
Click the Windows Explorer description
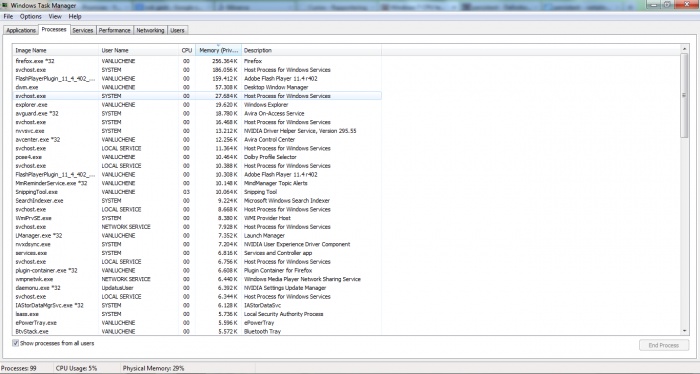pos(266,104)
